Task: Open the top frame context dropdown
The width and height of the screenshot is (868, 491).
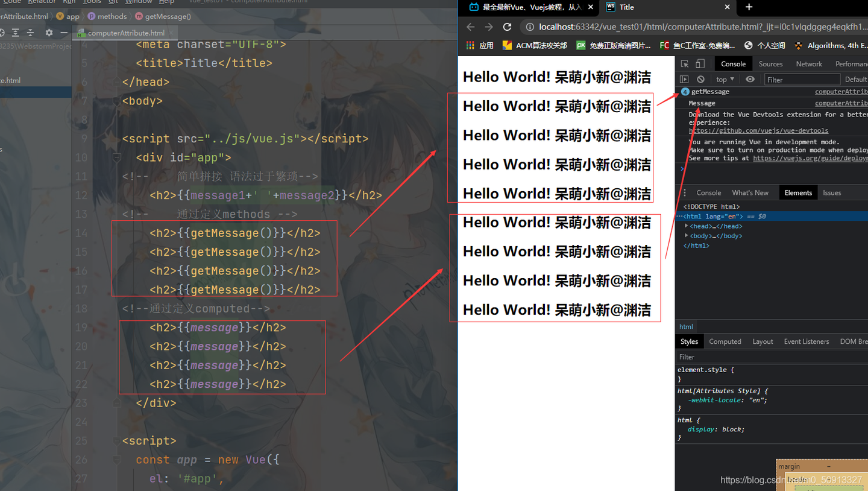Action: [x=724, y=79]
